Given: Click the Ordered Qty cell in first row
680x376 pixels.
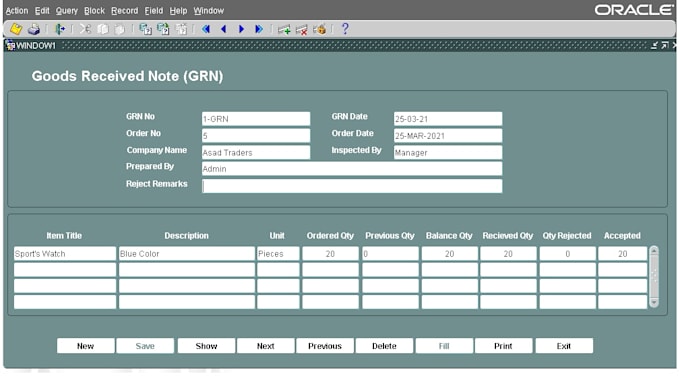Looking at the screenshot, I should coord(330,254).
